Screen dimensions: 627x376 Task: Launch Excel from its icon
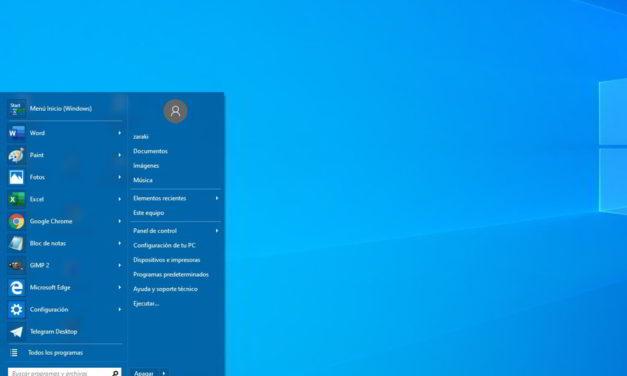pos(16,199)
